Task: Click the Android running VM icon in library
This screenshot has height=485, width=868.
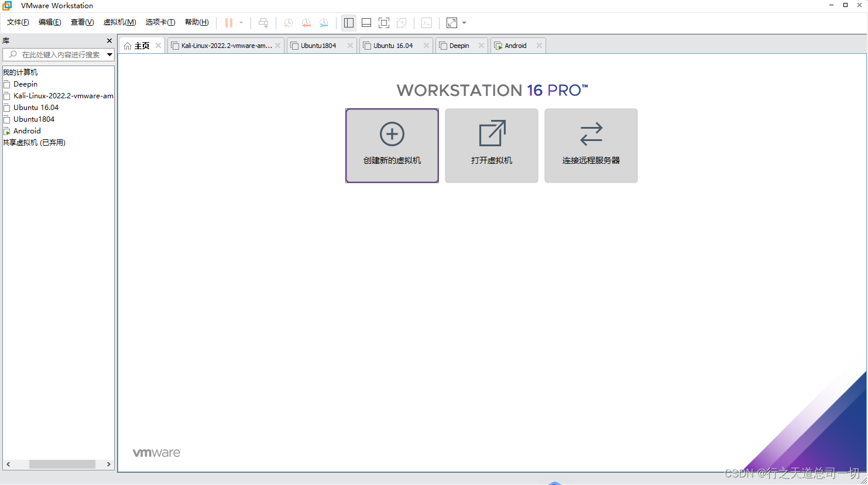Action: [x=7, y=131]
